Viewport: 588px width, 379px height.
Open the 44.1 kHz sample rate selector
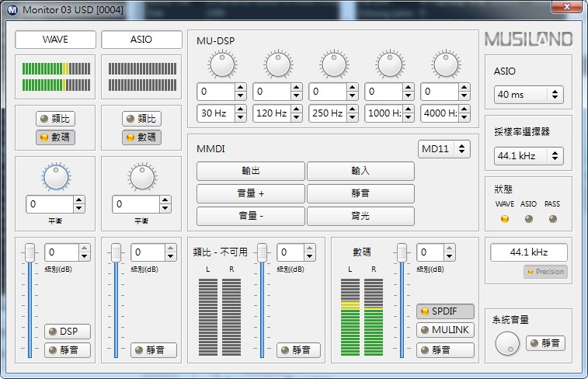(x=528, y=155)
